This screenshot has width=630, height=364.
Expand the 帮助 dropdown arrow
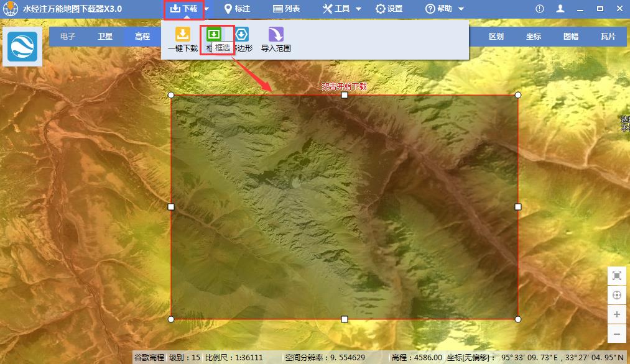(x=461, y=9)
